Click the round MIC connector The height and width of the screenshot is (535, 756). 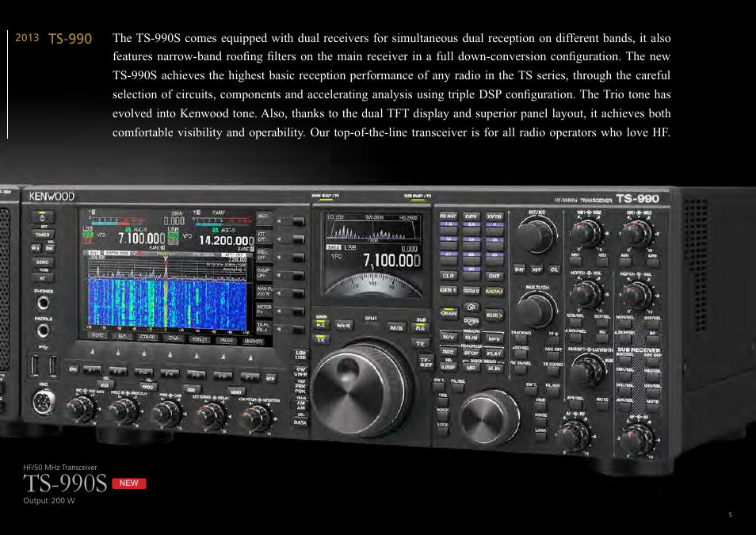pos(44,402)
